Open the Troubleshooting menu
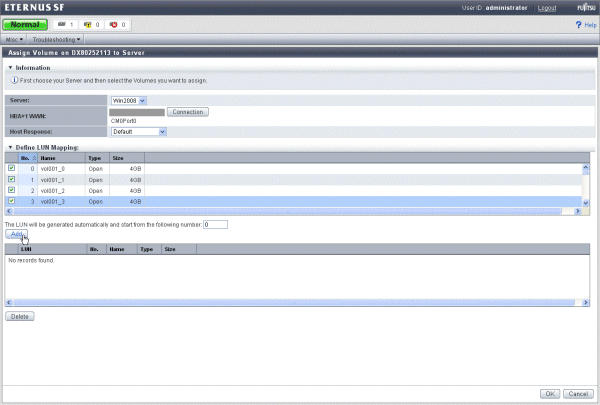The image size is (600, 405). pyautogui.click(x=56, y=39)
